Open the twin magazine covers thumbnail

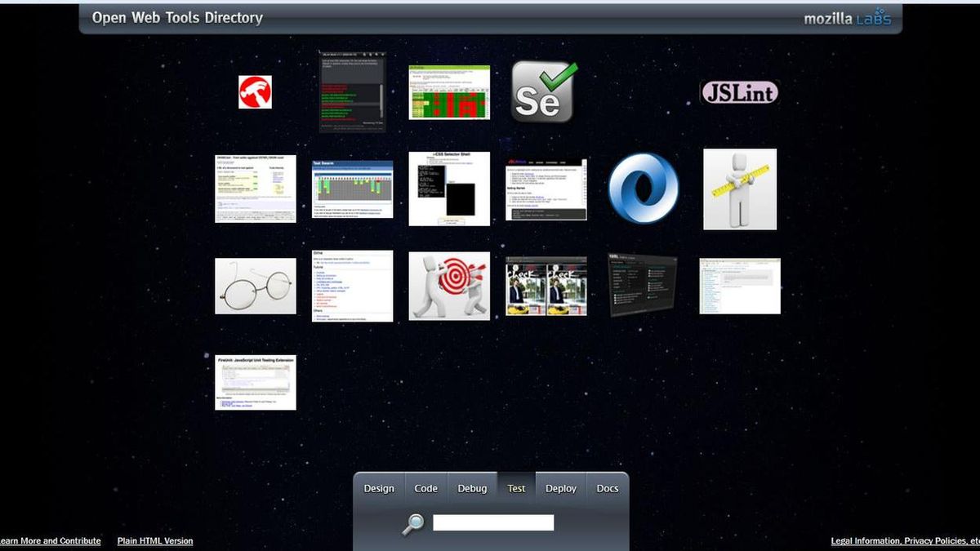coord(546,286)
